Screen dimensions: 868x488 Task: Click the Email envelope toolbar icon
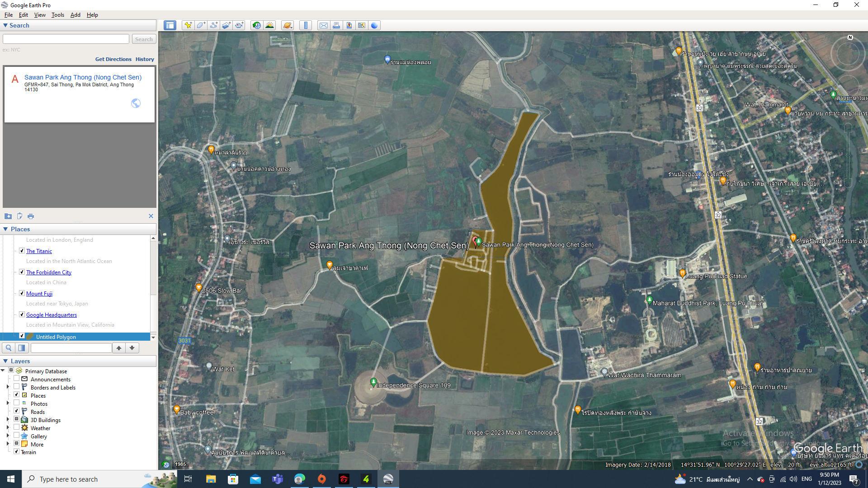(x=324, y=25)
